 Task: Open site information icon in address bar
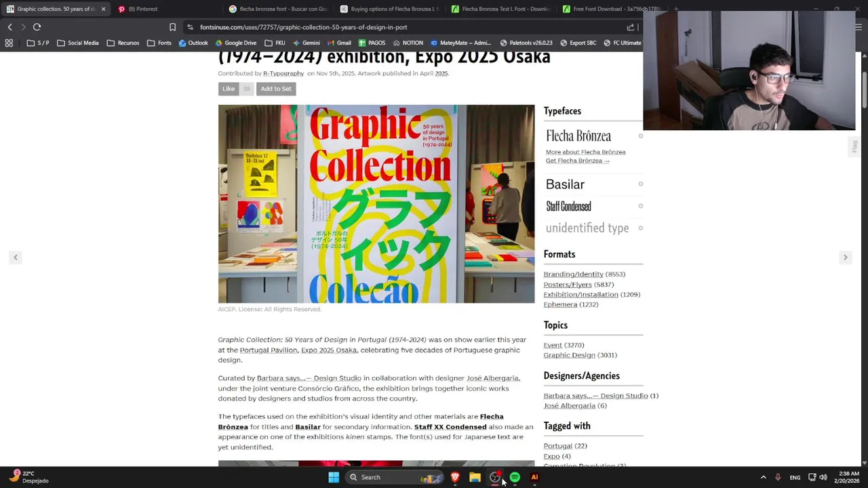tap(191, 27)
